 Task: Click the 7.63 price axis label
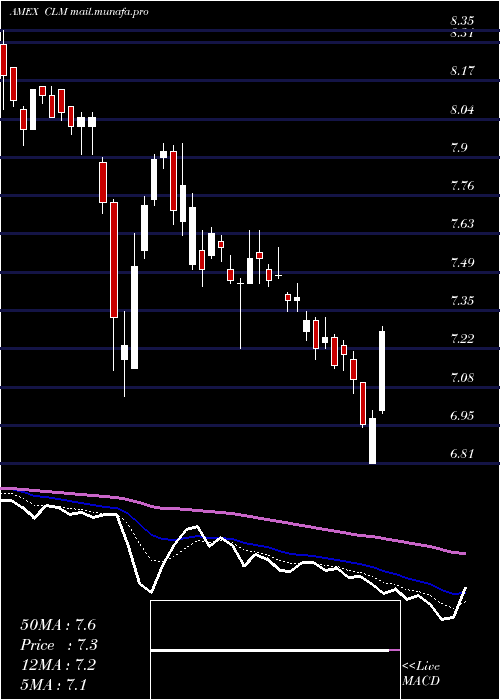coord(462,224)
